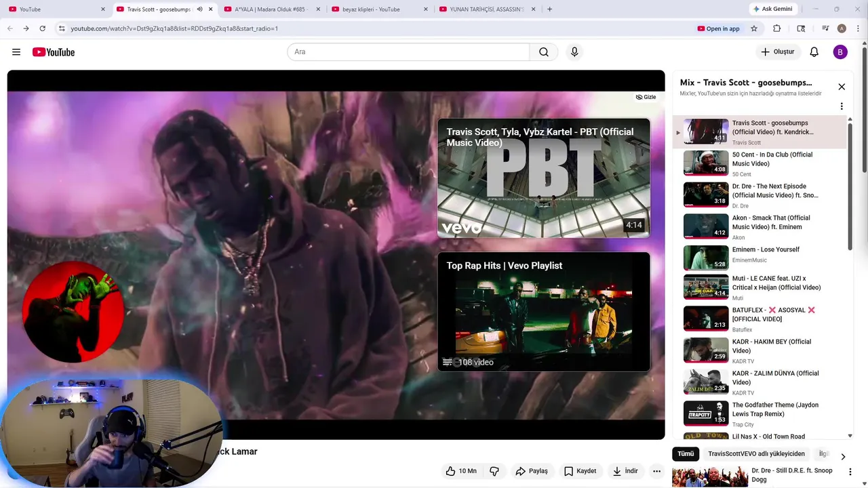Go forward with browser forward arrow
The height and width of the screenshot is (488, 868).
click(26, 28)
